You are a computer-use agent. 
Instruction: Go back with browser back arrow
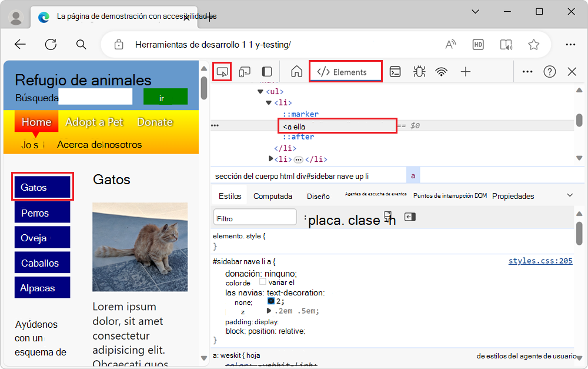20,44
